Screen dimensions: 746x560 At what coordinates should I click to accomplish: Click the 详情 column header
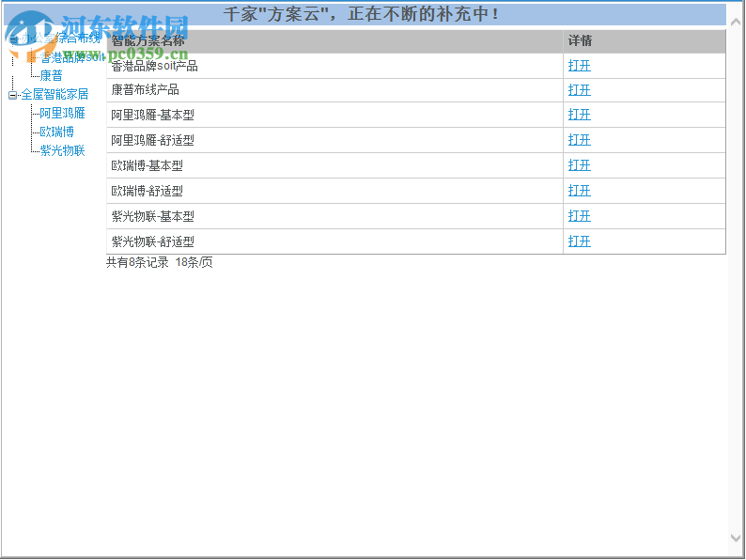[x=645, y=41]
